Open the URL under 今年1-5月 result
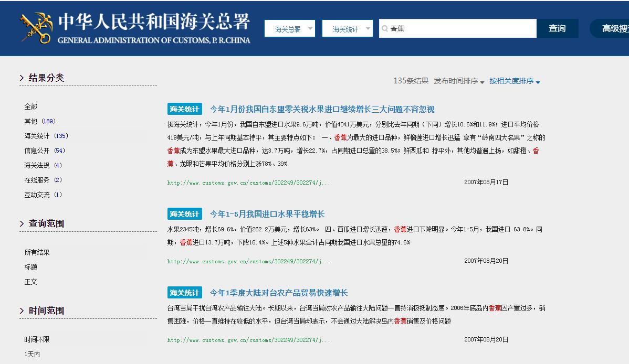The image size is (629, 364). (249, 261)
